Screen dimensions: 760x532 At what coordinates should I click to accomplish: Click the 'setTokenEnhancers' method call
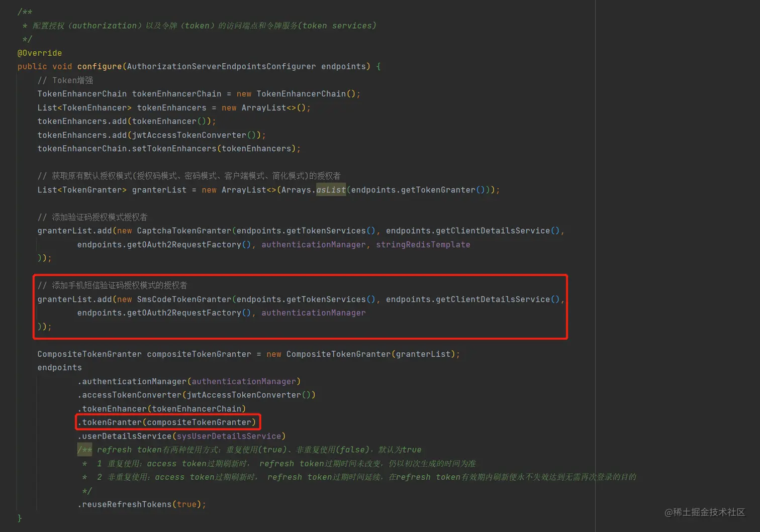point(174,149)
